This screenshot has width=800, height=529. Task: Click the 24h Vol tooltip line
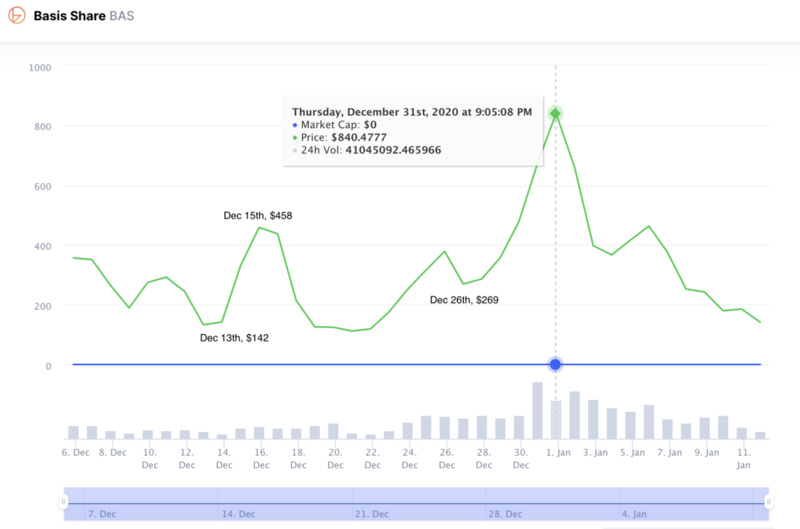[366, 150]
